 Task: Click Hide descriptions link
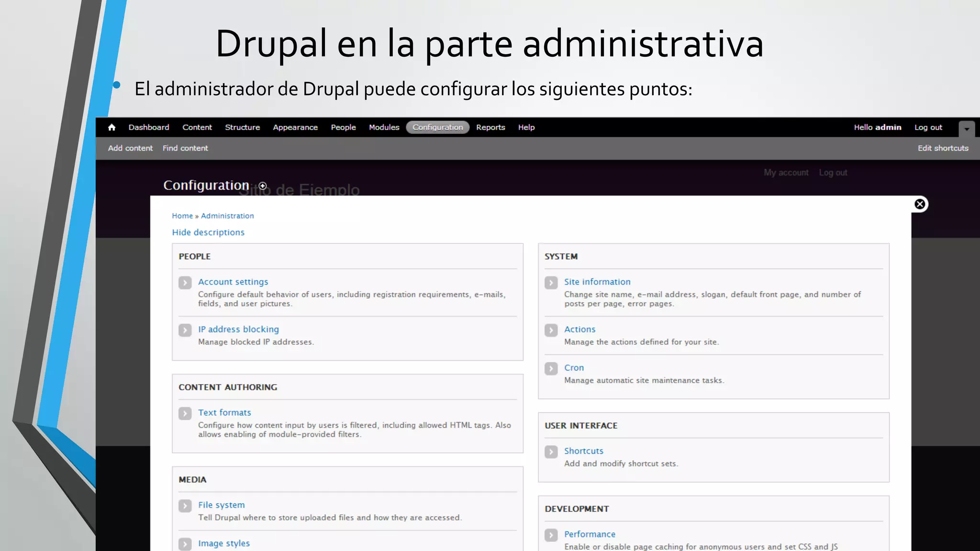[208, 232]
